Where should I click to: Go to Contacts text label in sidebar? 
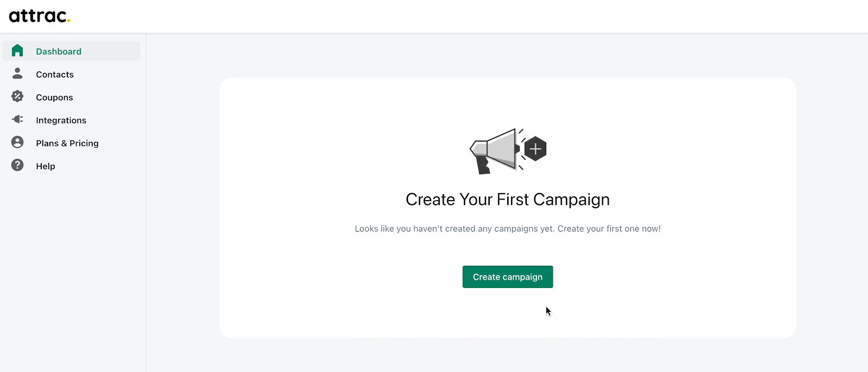(55, 75)
